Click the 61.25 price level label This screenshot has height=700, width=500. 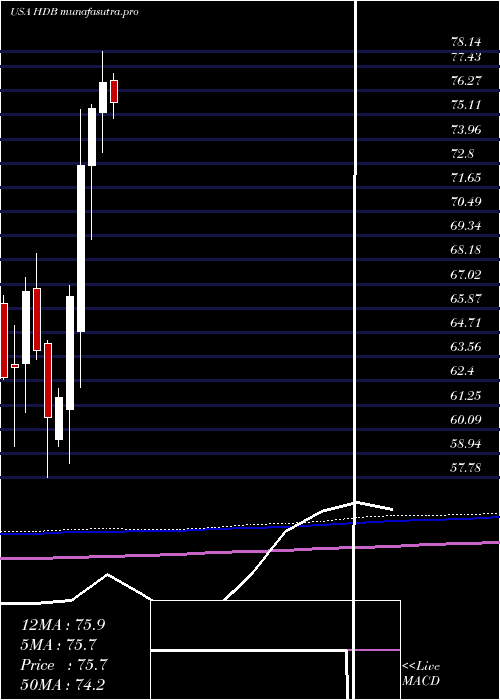point(466,396)
